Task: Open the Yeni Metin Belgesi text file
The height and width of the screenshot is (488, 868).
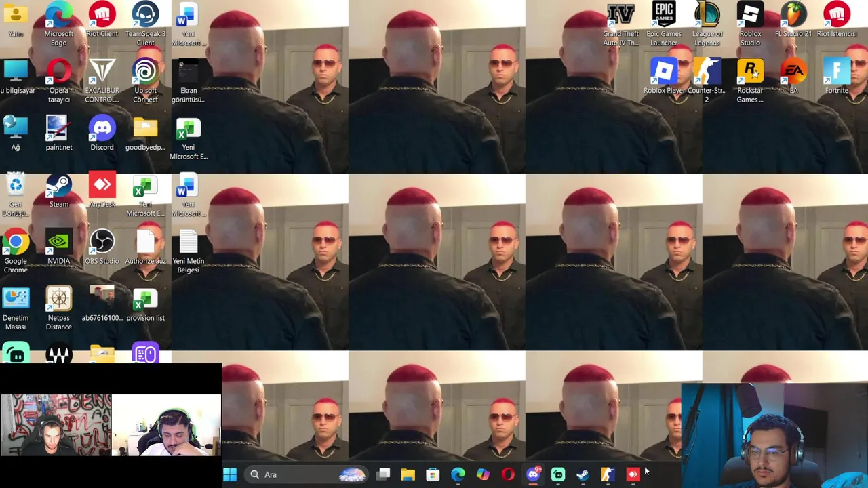Action: tap(189, 252)
